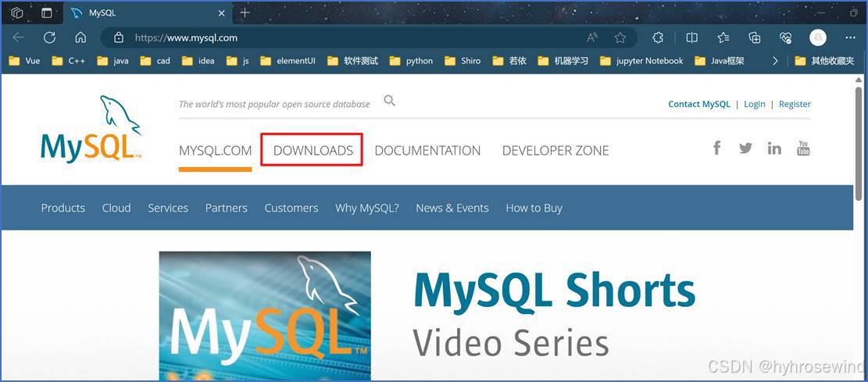
Task: Click the browser back arrow
Action: [x=18, y=37]
